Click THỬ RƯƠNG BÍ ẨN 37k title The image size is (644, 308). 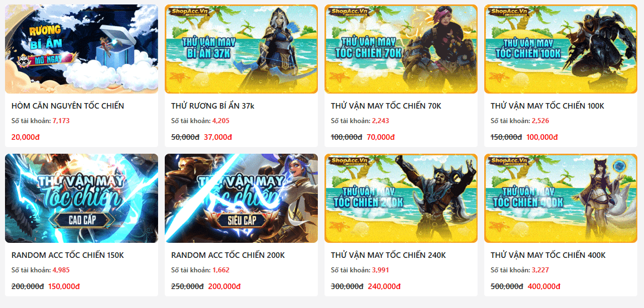pos(213,106)
